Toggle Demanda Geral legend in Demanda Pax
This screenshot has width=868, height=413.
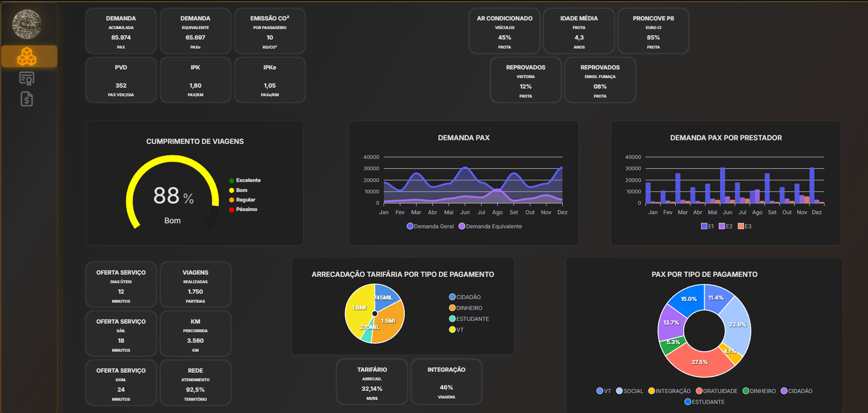click(x=431, y=226)
